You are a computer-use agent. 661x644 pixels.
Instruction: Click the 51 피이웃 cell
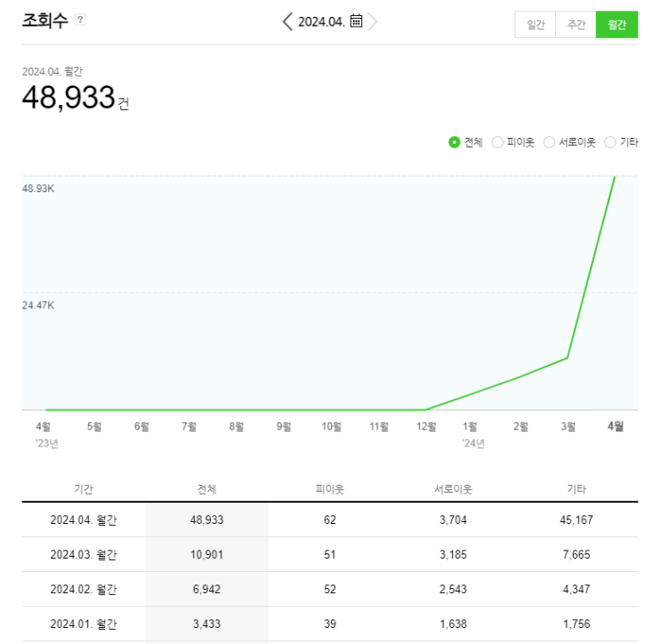click(330, 554)
